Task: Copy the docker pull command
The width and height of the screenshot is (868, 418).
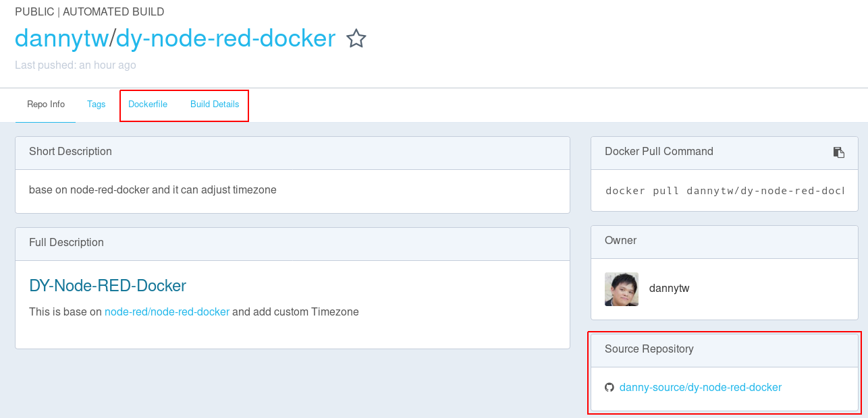Action: [838, 152]
